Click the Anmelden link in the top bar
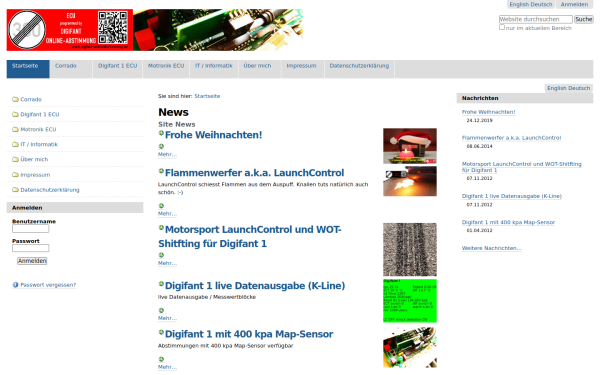This screenshot has height=375, width=600. click(x=574, y=5)
